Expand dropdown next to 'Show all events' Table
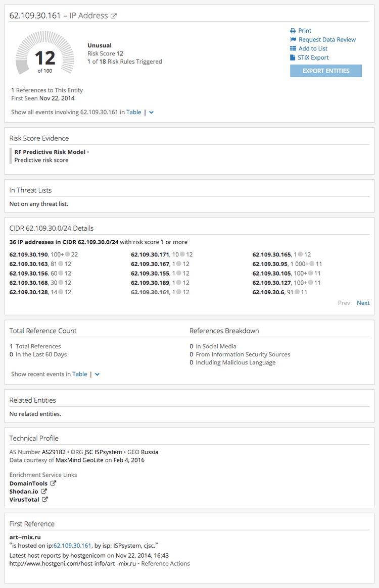Screen dimensions: 379x588 [x=152, y=113]
